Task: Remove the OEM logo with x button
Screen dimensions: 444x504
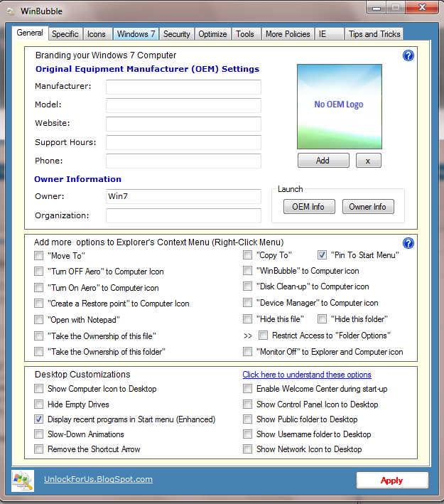Action: tap(369, 161)
